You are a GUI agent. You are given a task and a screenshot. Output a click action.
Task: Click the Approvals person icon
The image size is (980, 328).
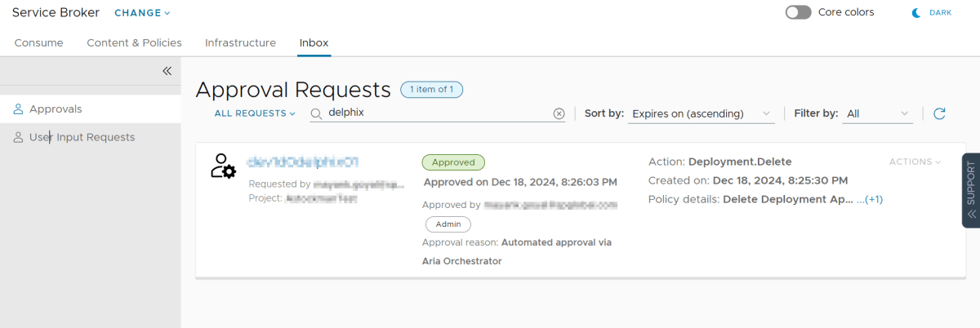(18, 109)
